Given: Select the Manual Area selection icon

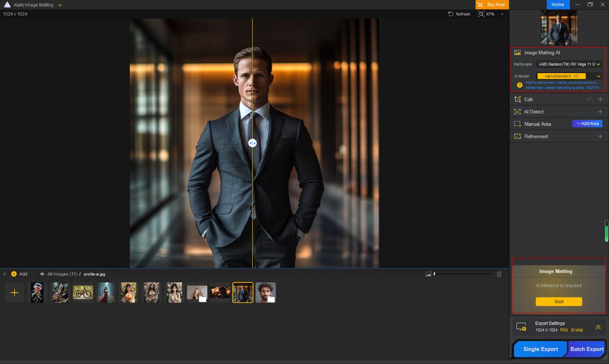Looking at the screenshot, I should (518, 124).
